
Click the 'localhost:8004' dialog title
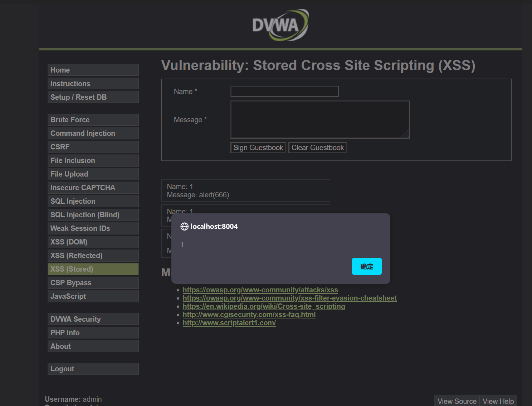click(x=214, y=227)
